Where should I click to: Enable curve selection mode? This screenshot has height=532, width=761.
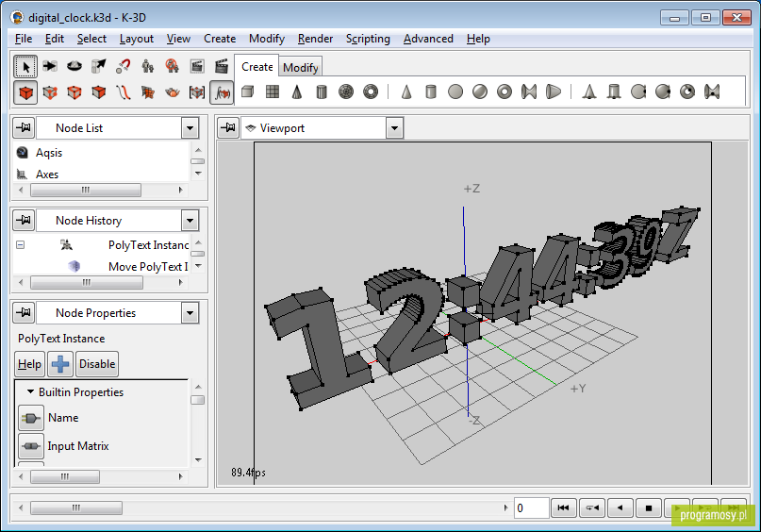click(123, 92)
